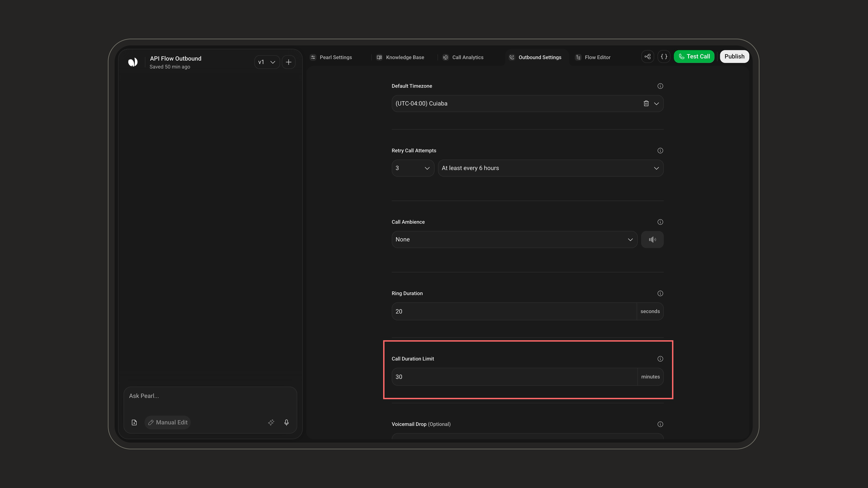
Task: Click the plus button beside version selector
Action: pyautogui.click(x=288, y=62)
